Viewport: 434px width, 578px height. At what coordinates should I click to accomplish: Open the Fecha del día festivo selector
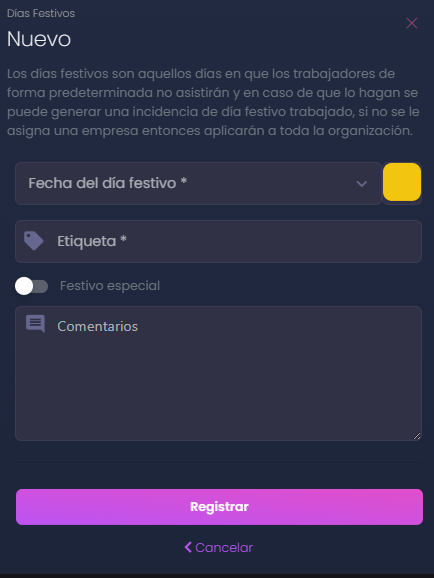[198, 184]
